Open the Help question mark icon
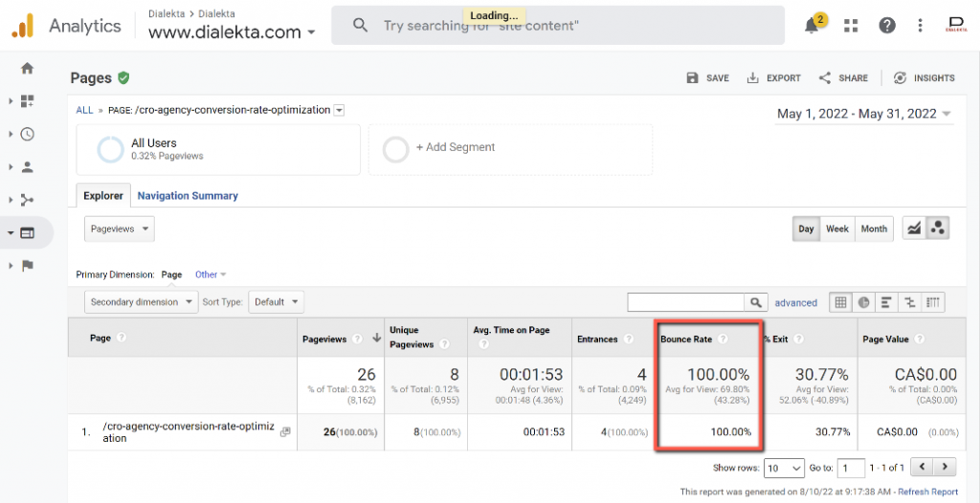 887,26
